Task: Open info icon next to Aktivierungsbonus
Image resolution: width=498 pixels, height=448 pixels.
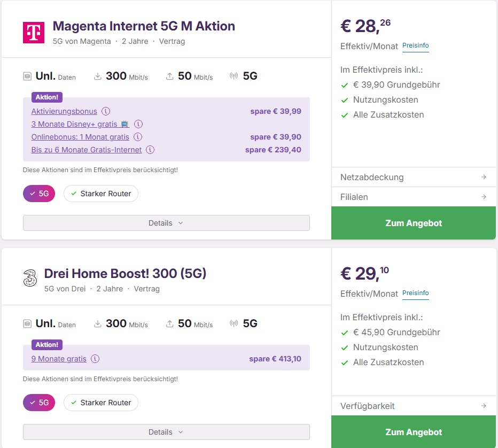Action: 106,111
